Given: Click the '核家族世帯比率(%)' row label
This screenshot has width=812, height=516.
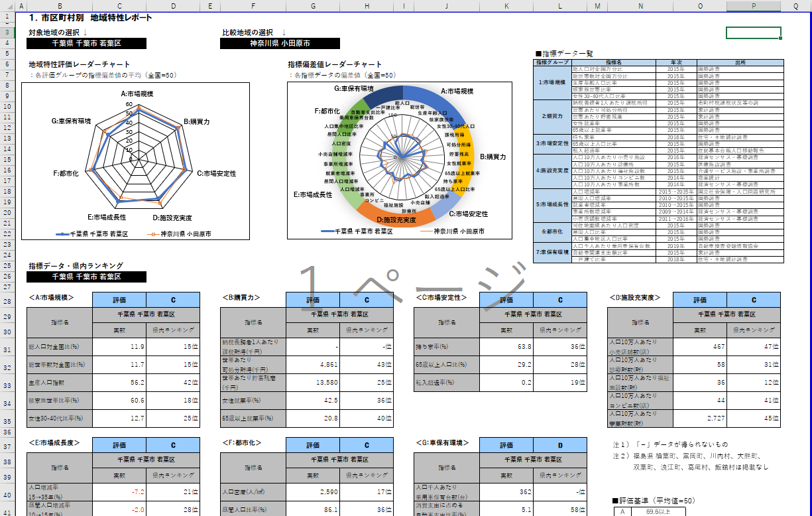Looking at the screenshot, I should click(x=60, y=401).
